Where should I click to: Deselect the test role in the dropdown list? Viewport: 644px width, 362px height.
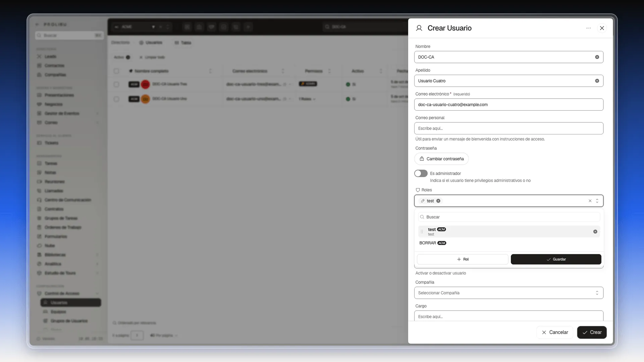click(x=595, y=232)
